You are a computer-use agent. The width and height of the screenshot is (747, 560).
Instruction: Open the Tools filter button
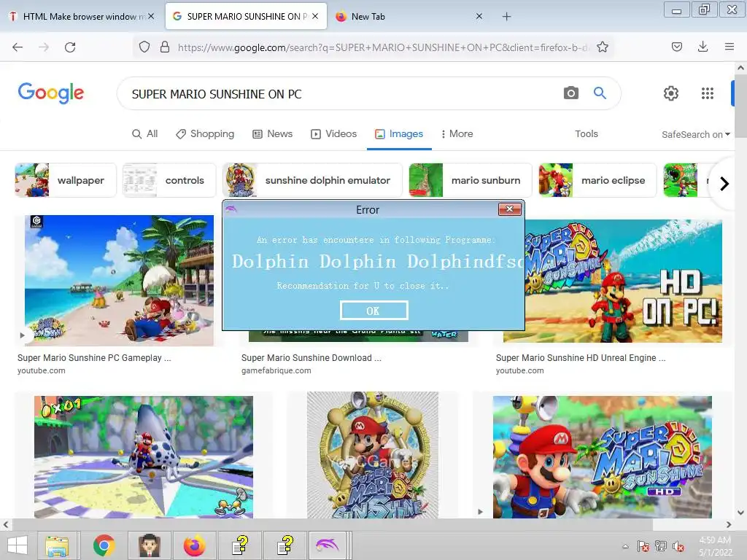coord(586,134)
